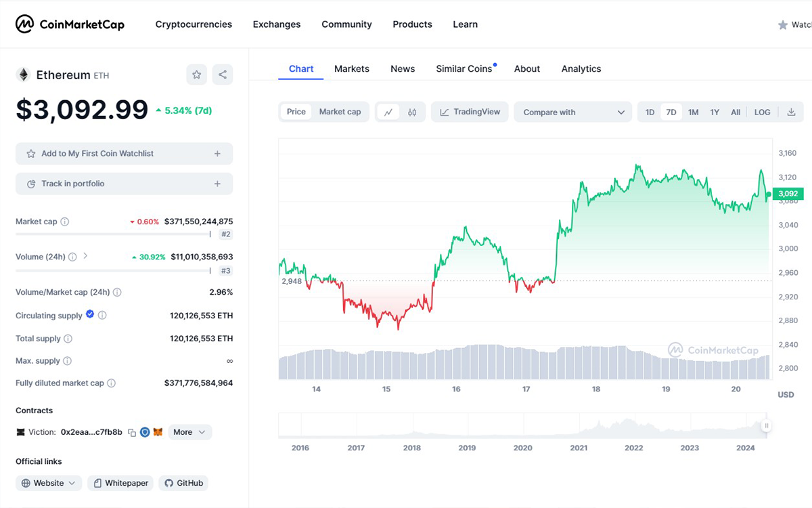Download chart data
Viewport: 812px width, 508px height.
click(791, 112)
